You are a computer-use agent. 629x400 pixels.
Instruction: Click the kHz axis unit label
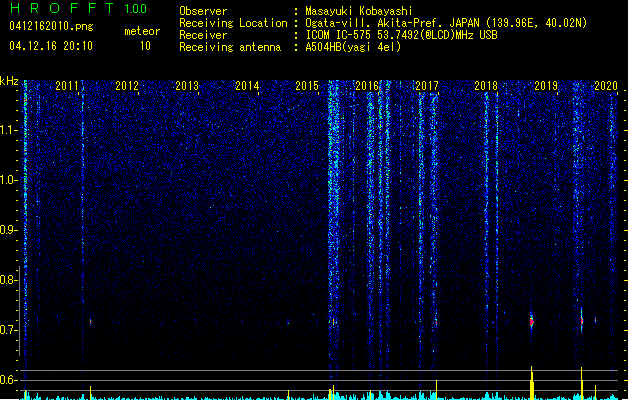pyautogui.click(x=9, y=81)
